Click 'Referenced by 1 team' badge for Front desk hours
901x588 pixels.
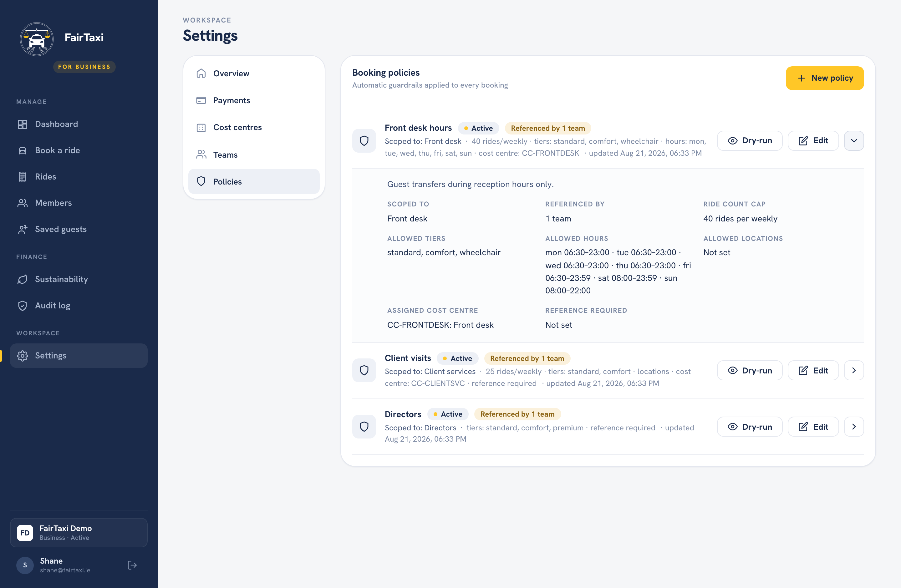548,128
